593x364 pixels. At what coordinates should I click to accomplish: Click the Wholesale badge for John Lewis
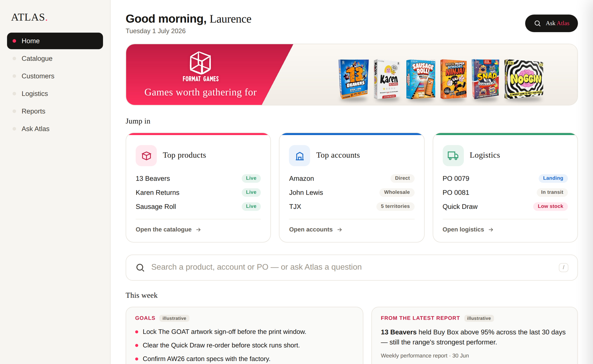[x=397, y=192]
